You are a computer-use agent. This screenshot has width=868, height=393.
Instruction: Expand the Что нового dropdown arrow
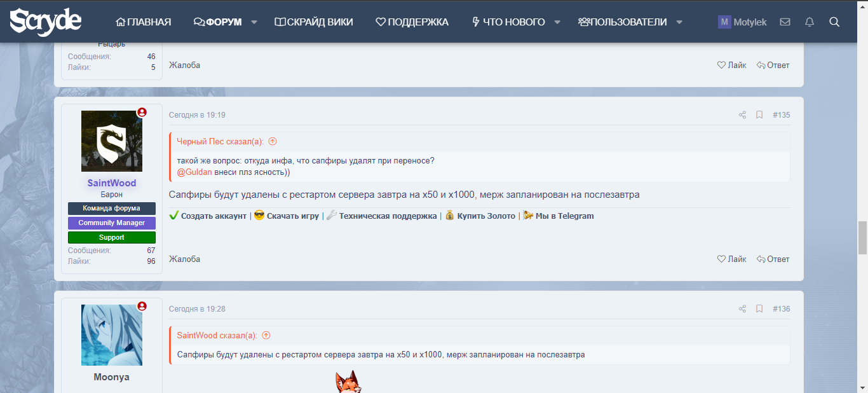tap(557, 22)
